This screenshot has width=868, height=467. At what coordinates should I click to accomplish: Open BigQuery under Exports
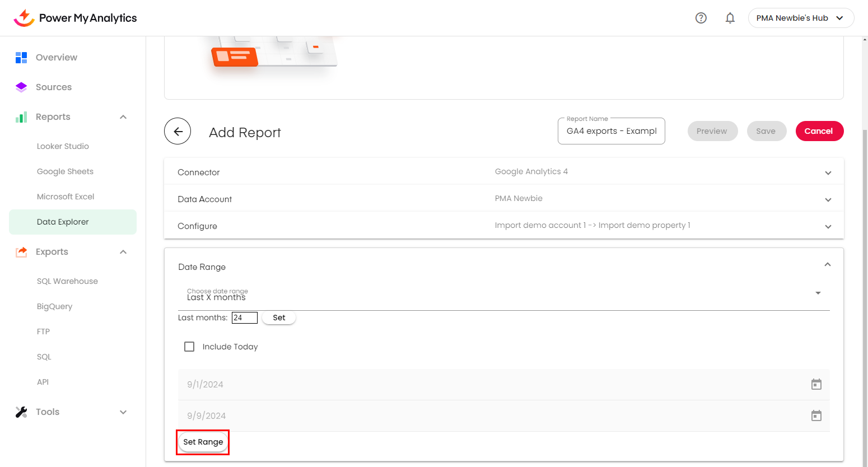pyautogui.click(x=54, y=306)
